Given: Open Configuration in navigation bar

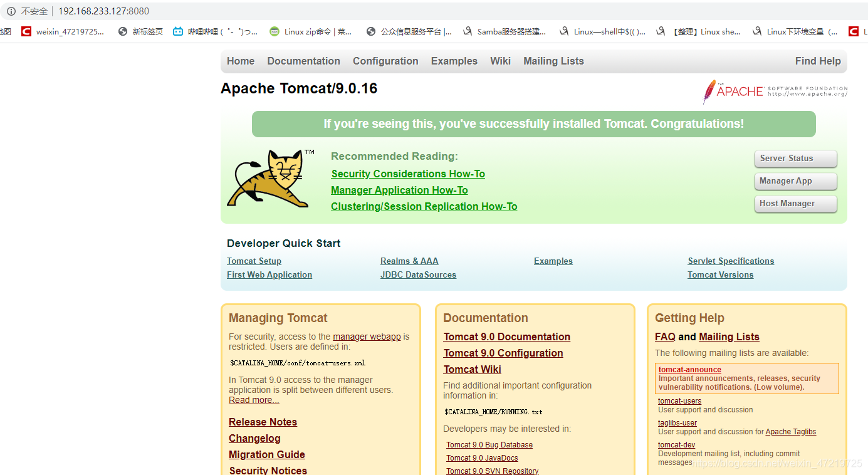Looking at the screenshot, I should [x=385, y=61].
